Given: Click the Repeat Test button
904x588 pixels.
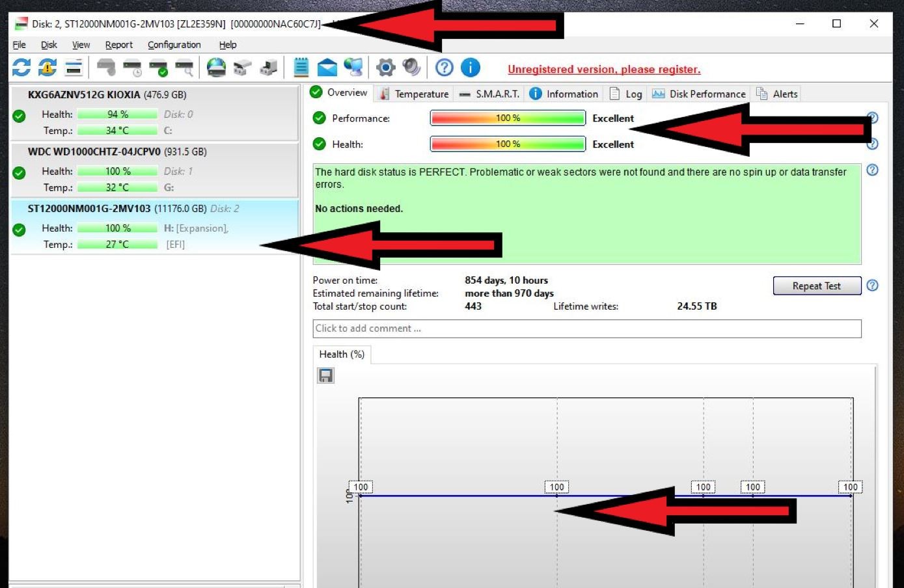Looking at the screenshot, I should [x=817, y=286].
